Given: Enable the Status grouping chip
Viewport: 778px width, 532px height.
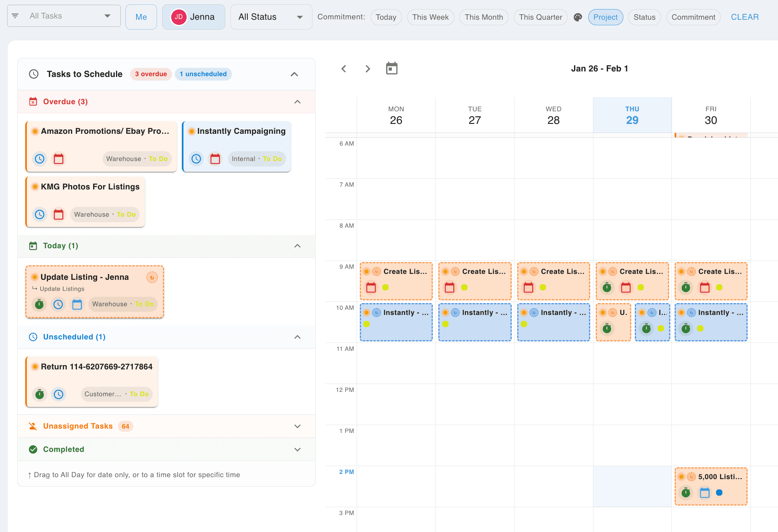Looking at the screenshot, I should click(644, 17).
